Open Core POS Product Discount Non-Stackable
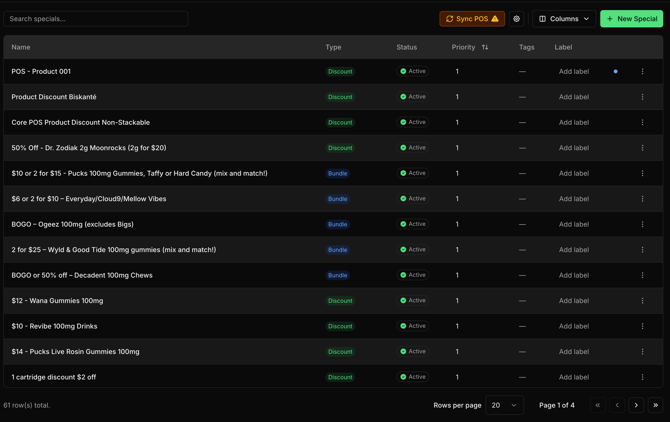Screen dimensions: 670x422 pos(80,122)
